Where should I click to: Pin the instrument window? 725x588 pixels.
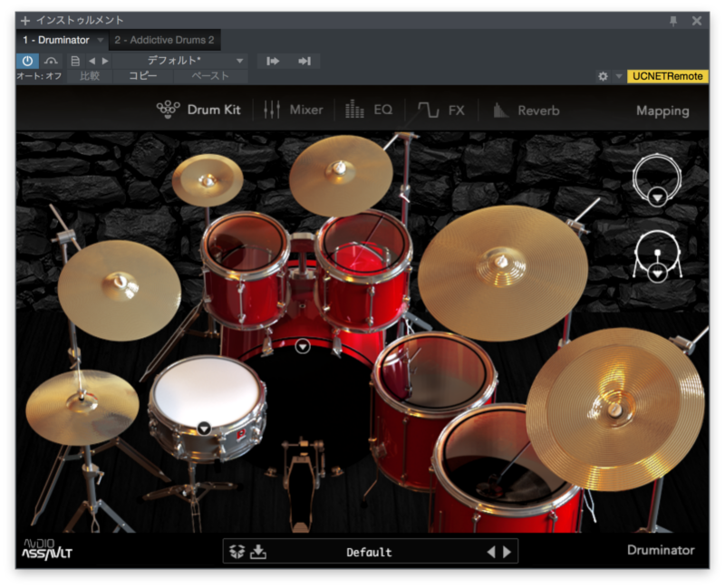673,21
